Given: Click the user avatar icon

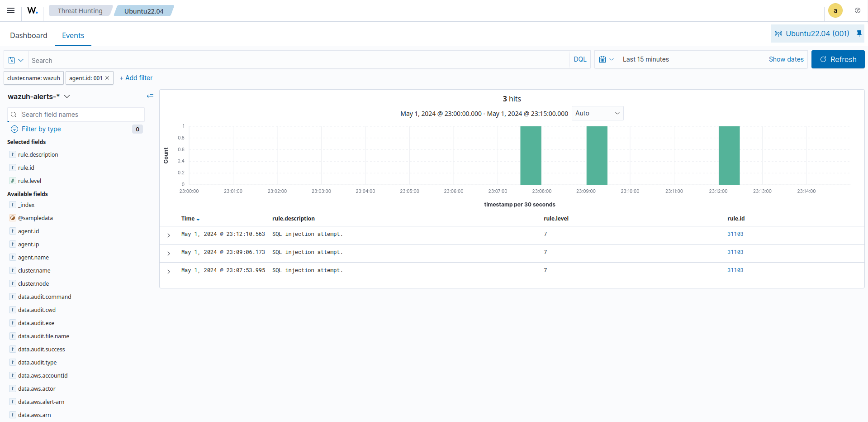Looking at the screenshot, I should click(835, 10).
